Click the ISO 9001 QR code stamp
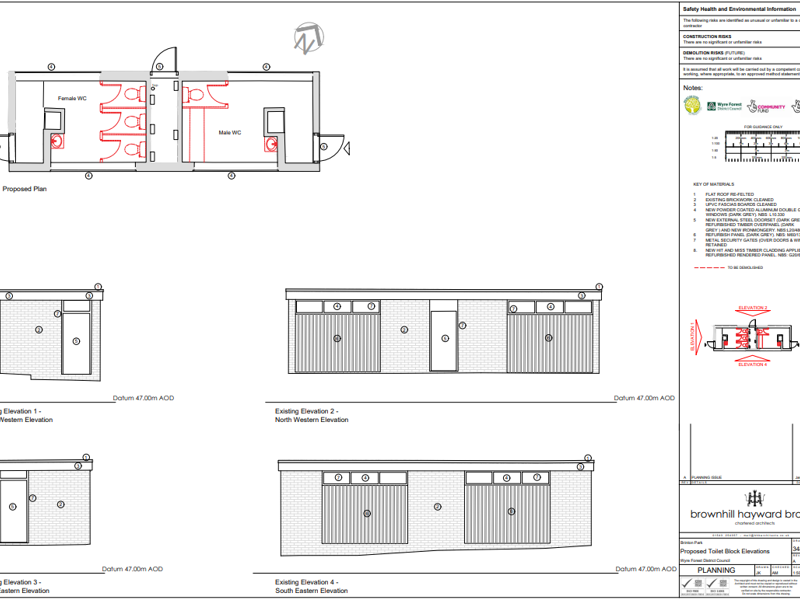 click(697, 583)
